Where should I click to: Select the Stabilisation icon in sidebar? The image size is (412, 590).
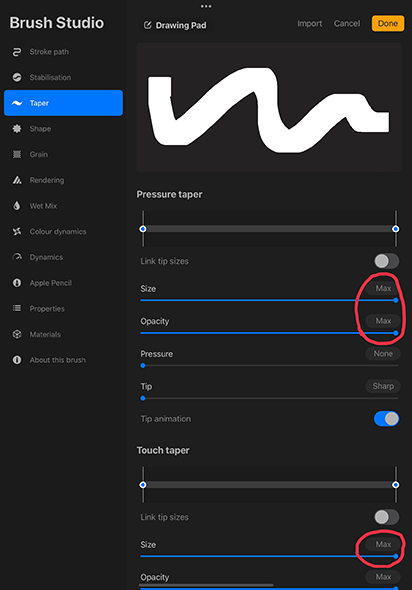tap(17, 78)
